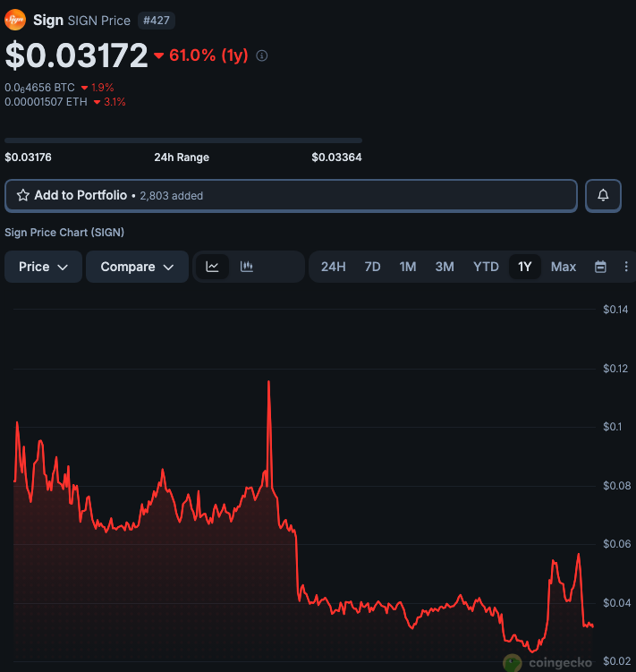
Task: Open the three-dot chart options menu
Action: click(x=626, y=267)
